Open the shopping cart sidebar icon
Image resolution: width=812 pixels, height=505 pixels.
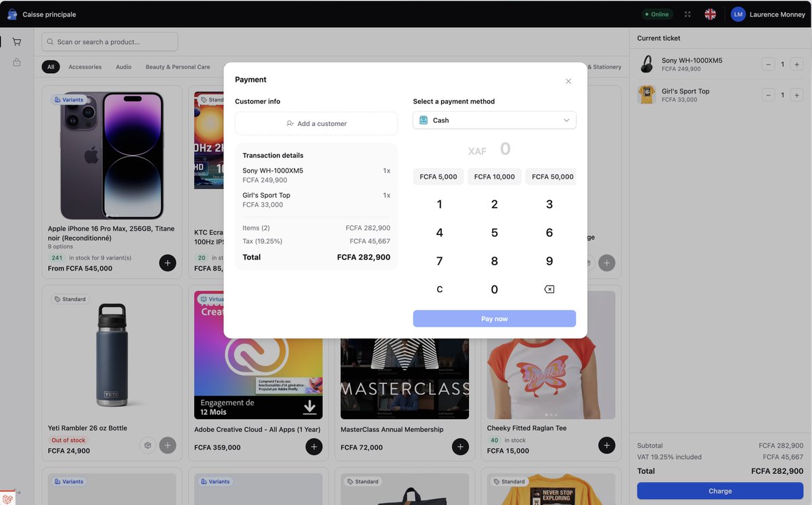point(17,42)
